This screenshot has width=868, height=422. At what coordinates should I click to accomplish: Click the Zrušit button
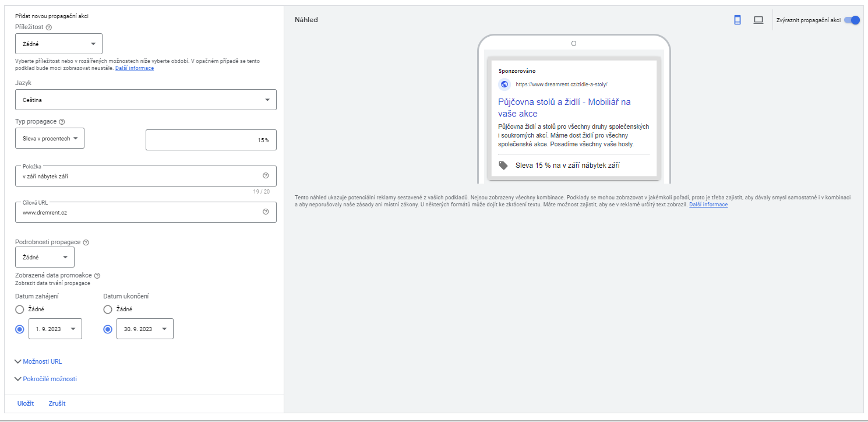tap(57, 403)
